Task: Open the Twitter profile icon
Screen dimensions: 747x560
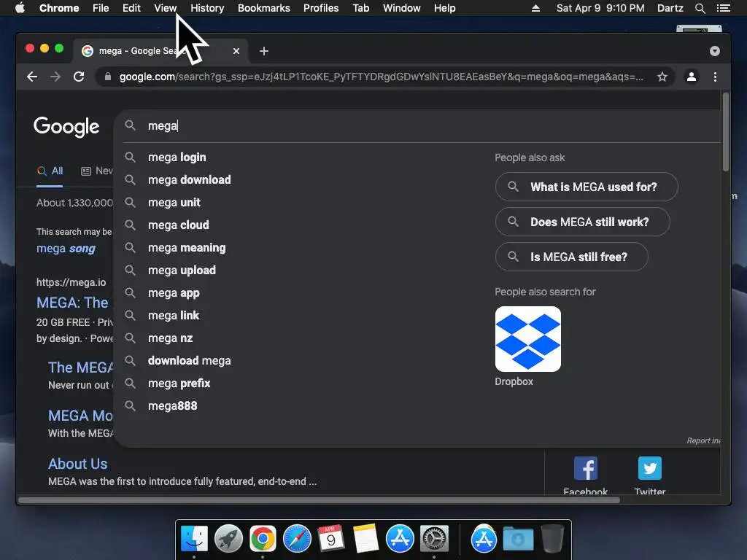Action: tap(650, 468)
